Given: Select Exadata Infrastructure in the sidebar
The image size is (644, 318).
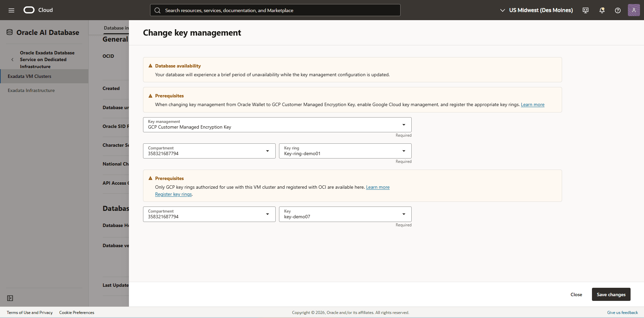Looking at the screenshot, I should pos(31,90).
